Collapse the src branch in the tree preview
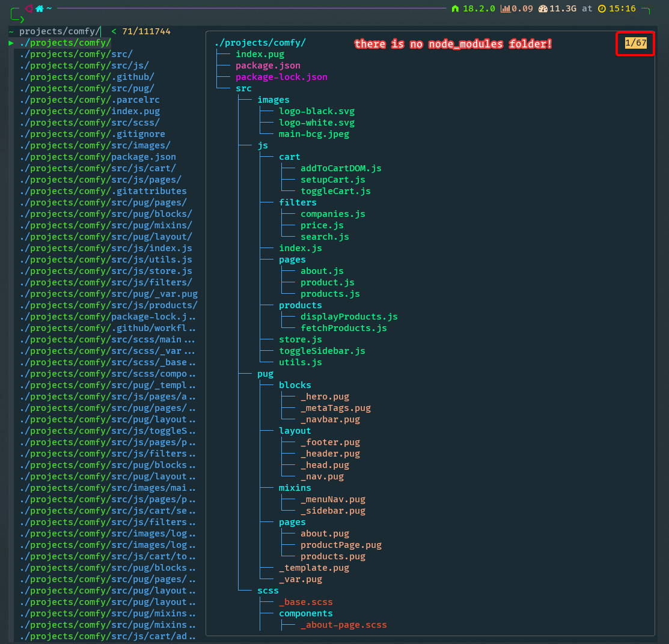 tap(243, 88)
